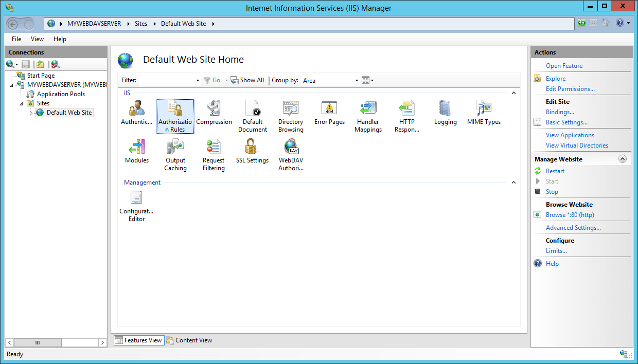
Task: Open Handler Mappings feature
Action: click(x=368, y=116)
